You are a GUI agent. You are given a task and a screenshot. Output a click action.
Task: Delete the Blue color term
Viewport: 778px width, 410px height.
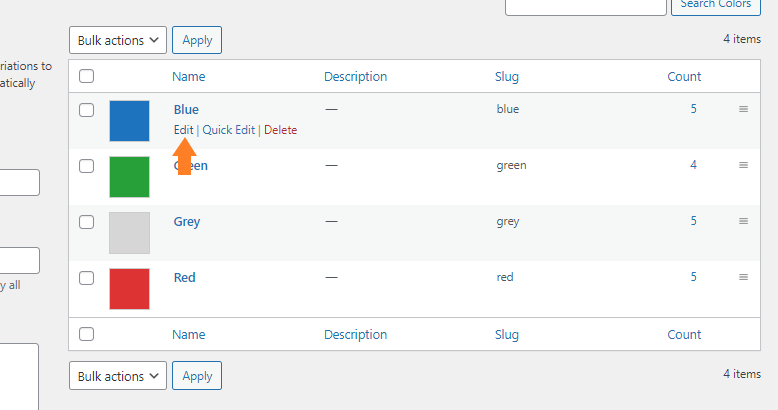280,130
